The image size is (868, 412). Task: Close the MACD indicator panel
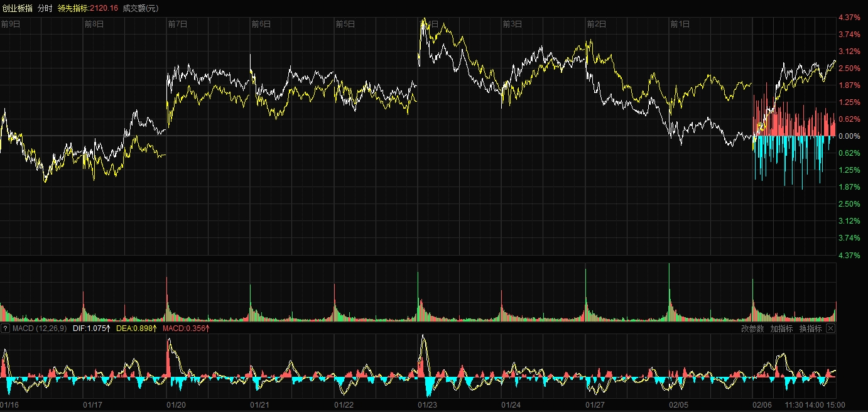[830, 328]
